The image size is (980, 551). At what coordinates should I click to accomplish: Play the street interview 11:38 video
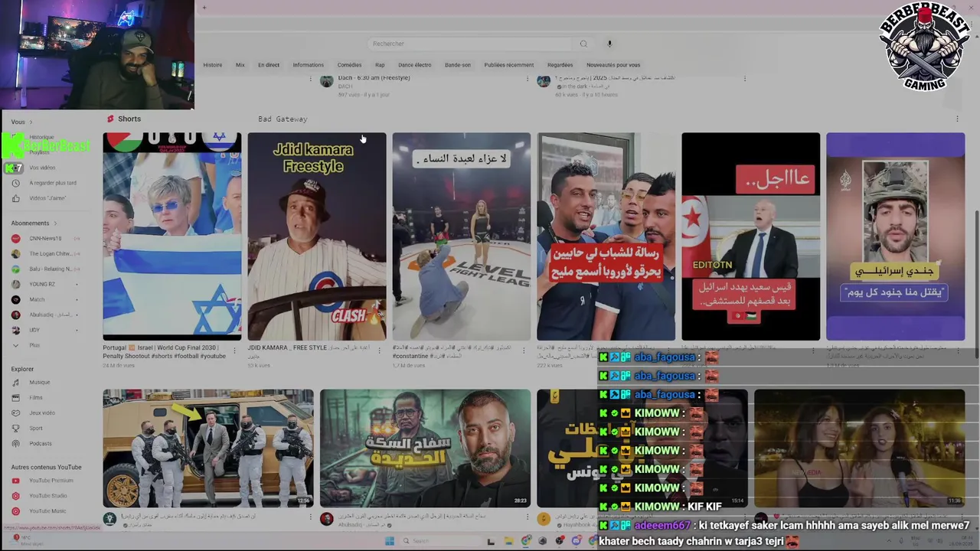pyautogui.click(x=860, y=448)
